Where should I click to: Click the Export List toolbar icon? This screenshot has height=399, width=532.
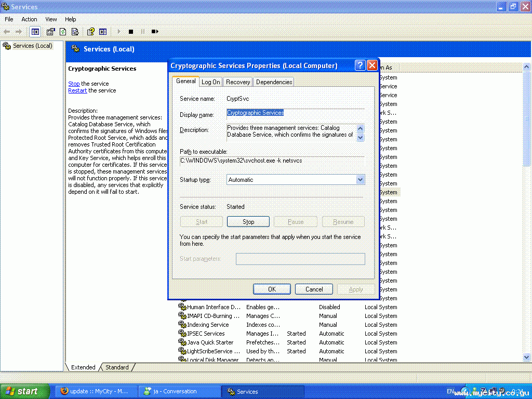(75, 32)
